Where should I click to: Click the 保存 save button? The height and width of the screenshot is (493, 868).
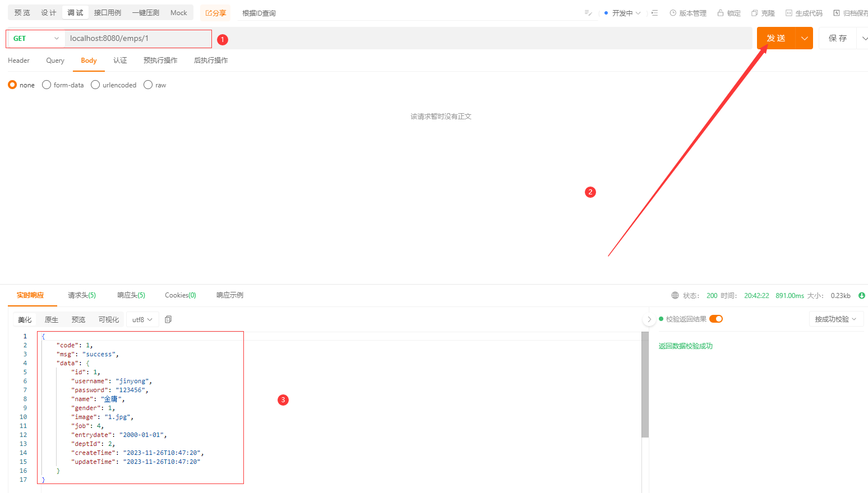838,38
